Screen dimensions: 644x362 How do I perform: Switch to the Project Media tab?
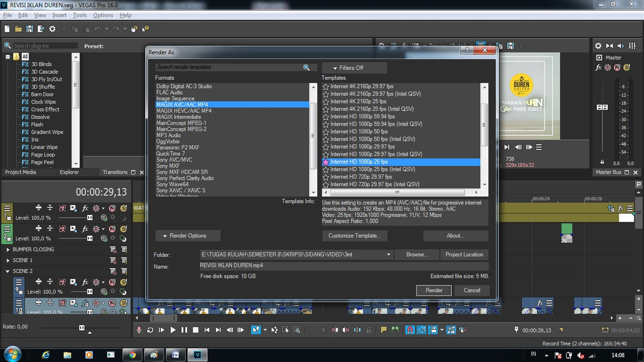(21, 172)
